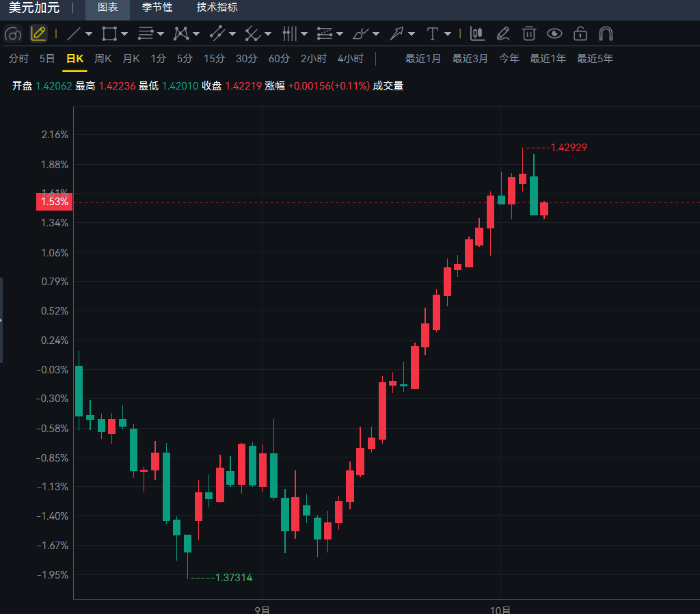This screenshot has width=700, height=614.
Task: Select the vertical lines cycle tool
Action: coord(289,34)
